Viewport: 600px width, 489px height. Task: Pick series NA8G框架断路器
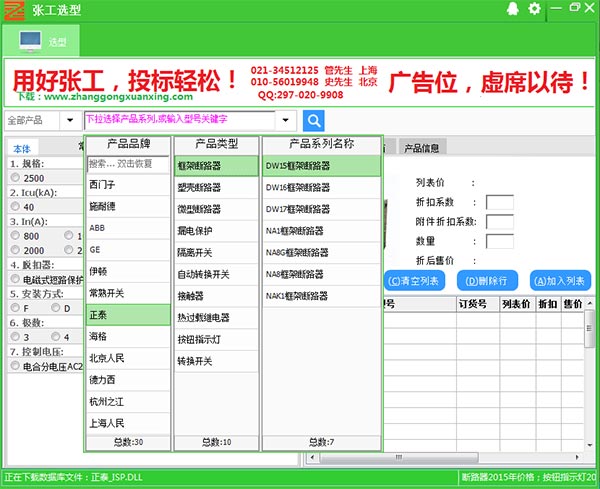coord(321,253)
